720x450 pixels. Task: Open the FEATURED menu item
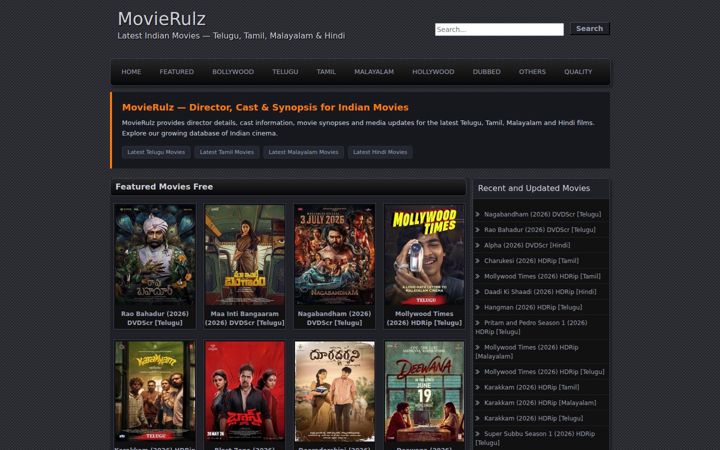point(176,72)
